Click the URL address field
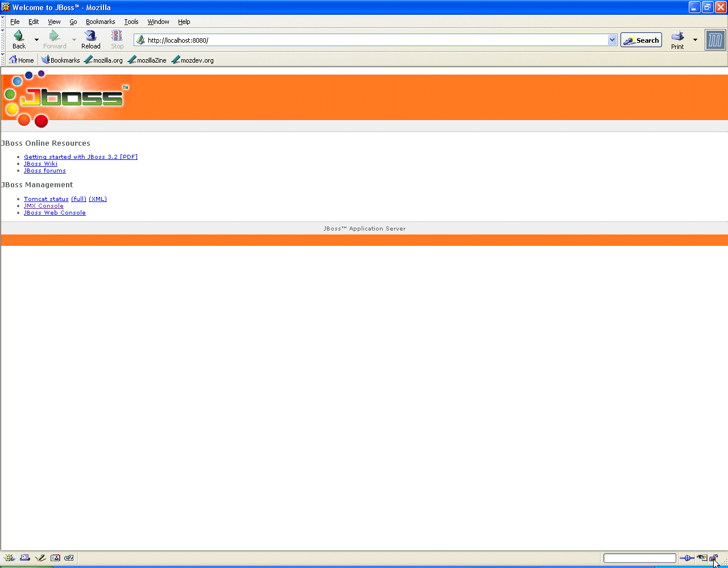Image resolution: width=728 pixels, height=568 pixels. [x=375, y=40]
